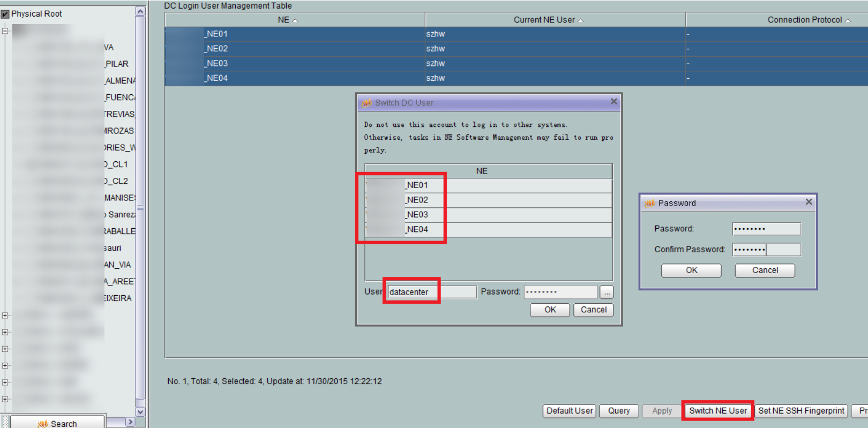Click the Password dialog title icon
Image resolution: width=868 pixels, height=428 pixels.
coord(650,204)
